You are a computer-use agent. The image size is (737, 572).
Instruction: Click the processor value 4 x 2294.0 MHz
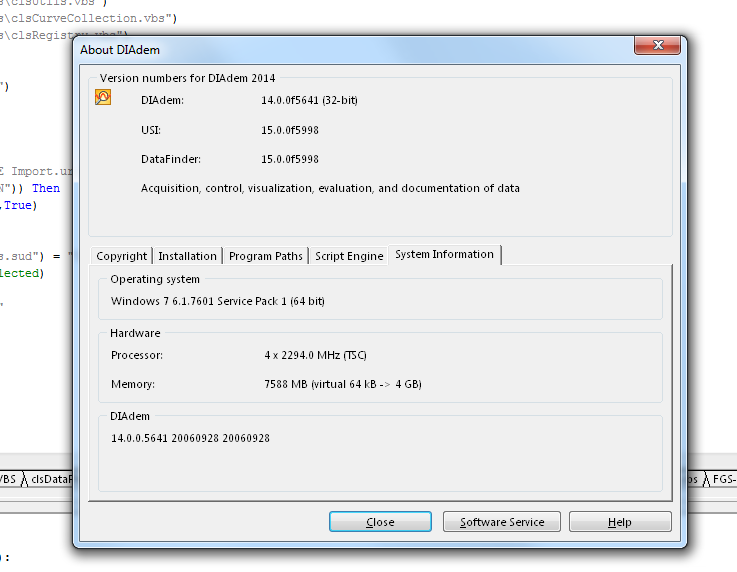pyautogui.click(x=315, y=355)
